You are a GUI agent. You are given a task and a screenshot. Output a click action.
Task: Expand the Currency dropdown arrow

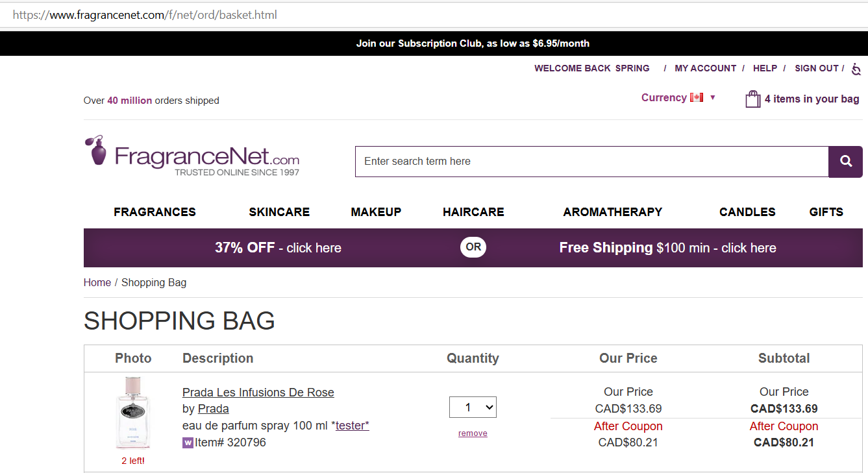[x=713, y=98]
